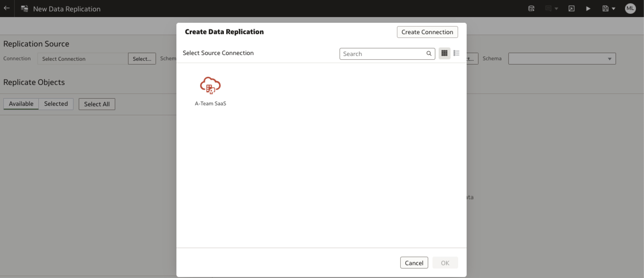Switch to list view of connections
Viewport: 644px width, 278px height.
[x=456, y=53]
